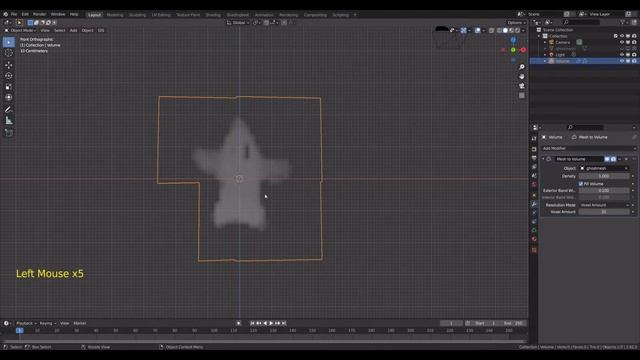Open the File menu
640x360 pixels.
[x=14, y=14]
